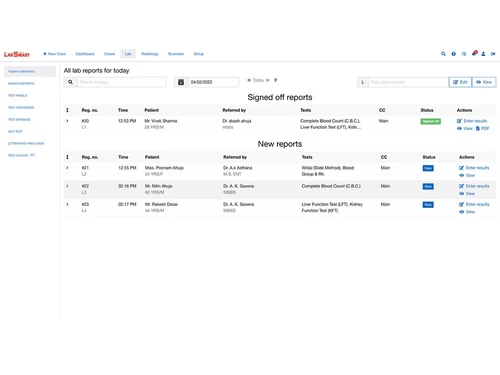Open the top-bar search magnifier icon
Screen dimensions: 500x375
(443, 54)
